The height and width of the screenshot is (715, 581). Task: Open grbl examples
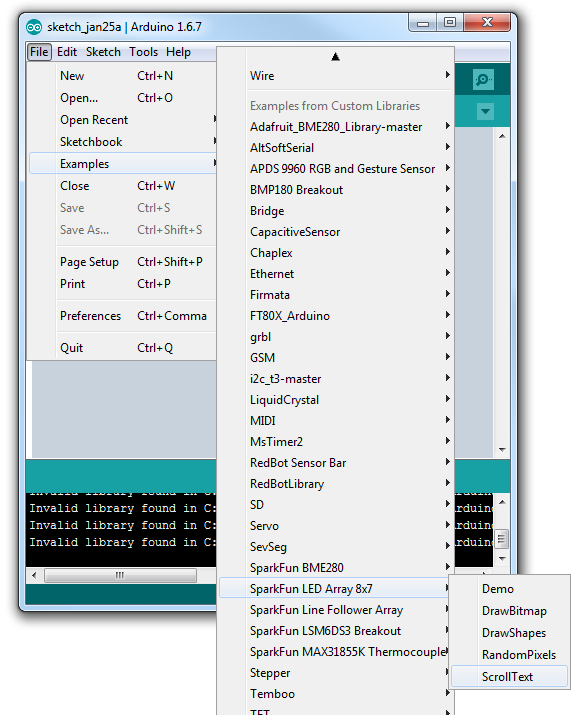click(336, 336)
